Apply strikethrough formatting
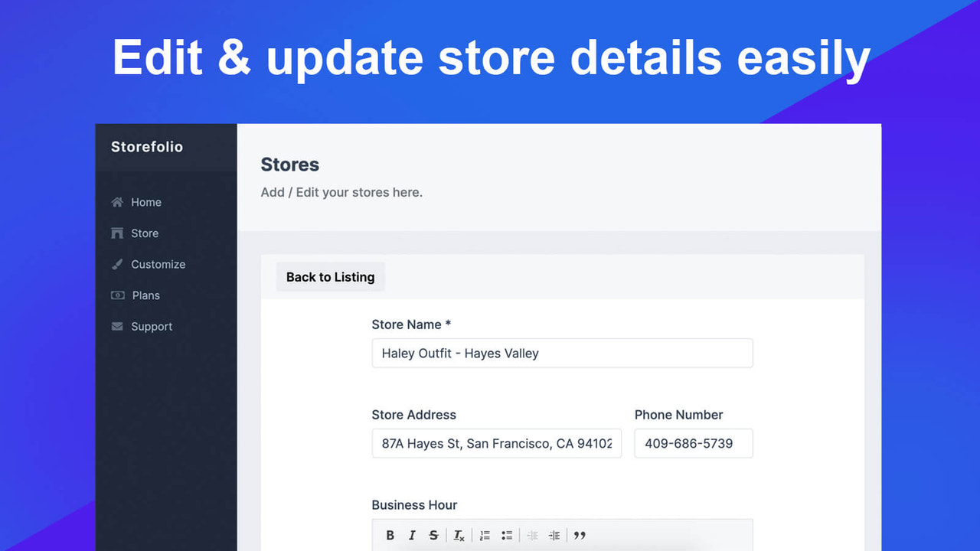Viewport: 980px width, 551px height. coord(433,535)
